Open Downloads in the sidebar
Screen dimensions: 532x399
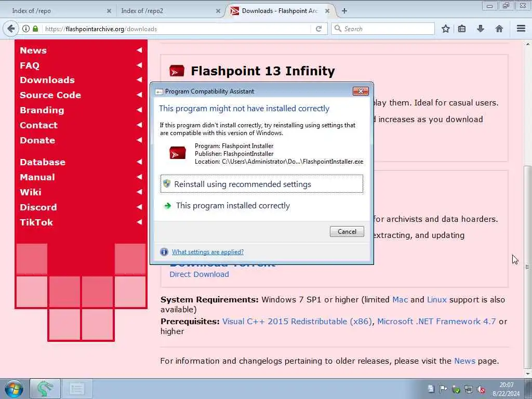[x=47, y=80]
